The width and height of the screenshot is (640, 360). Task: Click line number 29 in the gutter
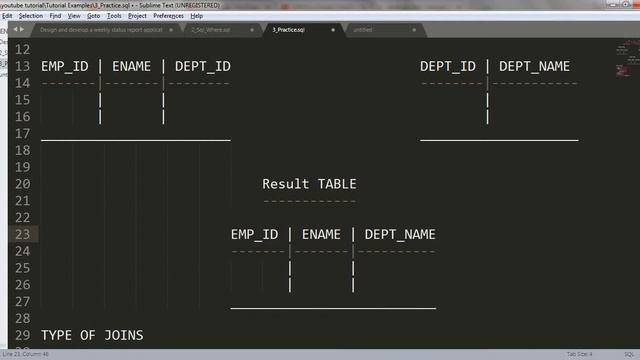click(22, 335)
